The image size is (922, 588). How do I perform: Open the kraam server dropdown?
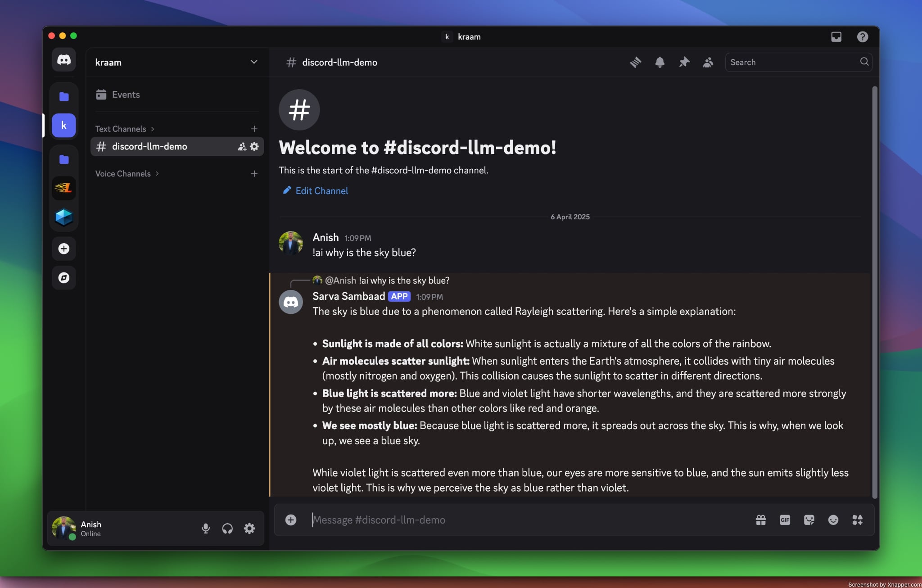253,62
